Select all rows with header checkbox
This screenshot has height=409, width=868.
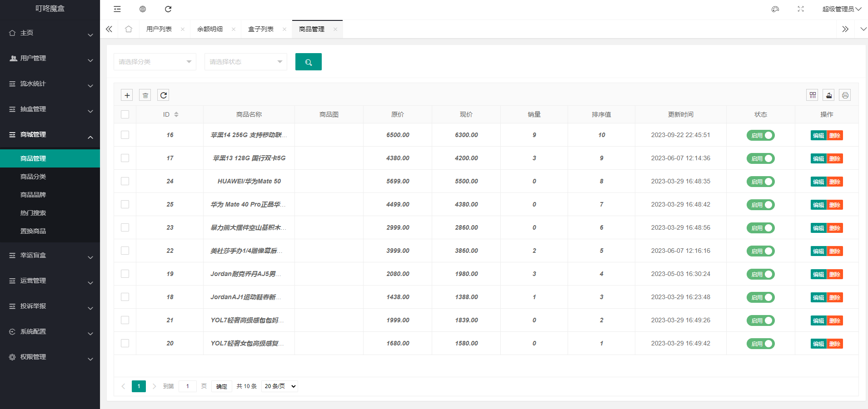(x=125, y=114)
